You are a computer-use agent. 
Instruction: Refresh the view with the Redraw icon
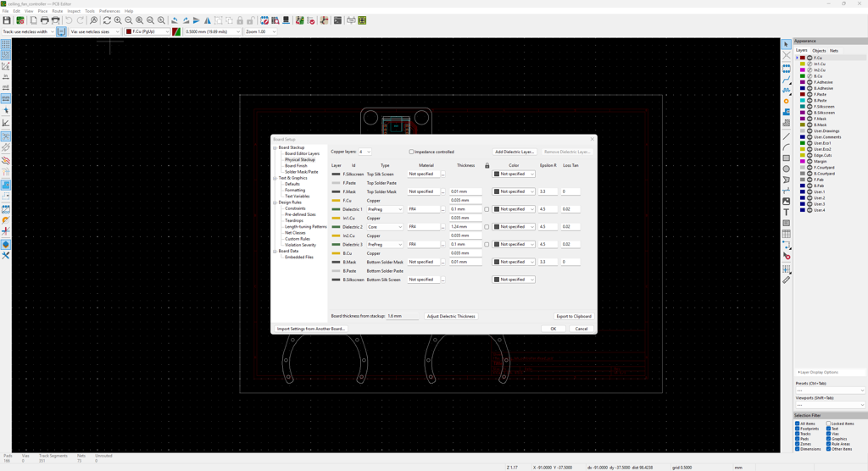(x=107, y=20)
